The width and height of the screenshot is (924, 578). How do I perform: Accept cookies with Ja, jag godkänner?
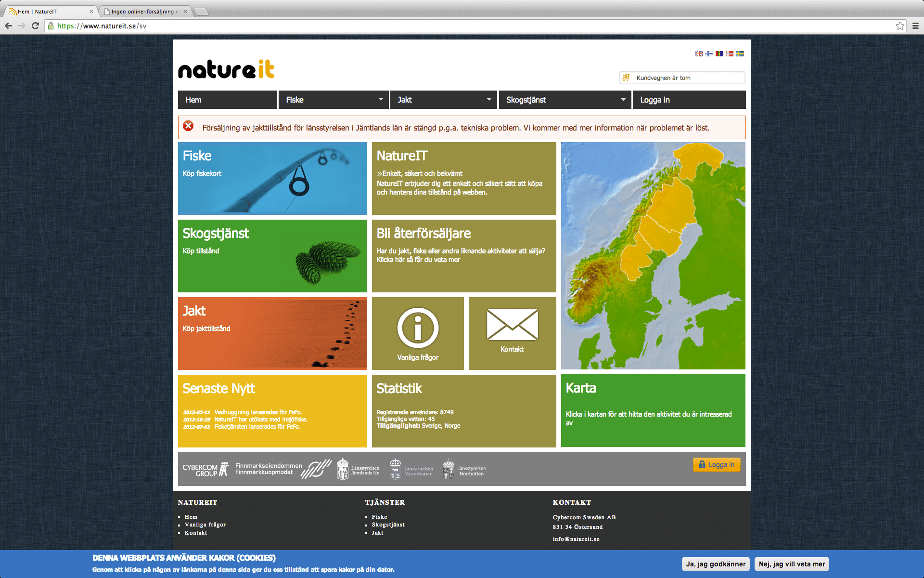point(716,564)
